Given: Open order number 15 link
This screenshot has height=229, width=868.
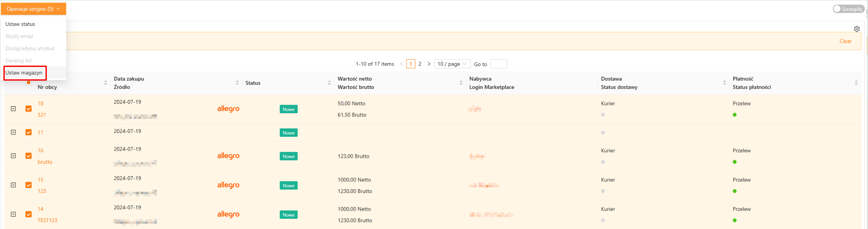Looking at the screenshot, I should (40, 180).
